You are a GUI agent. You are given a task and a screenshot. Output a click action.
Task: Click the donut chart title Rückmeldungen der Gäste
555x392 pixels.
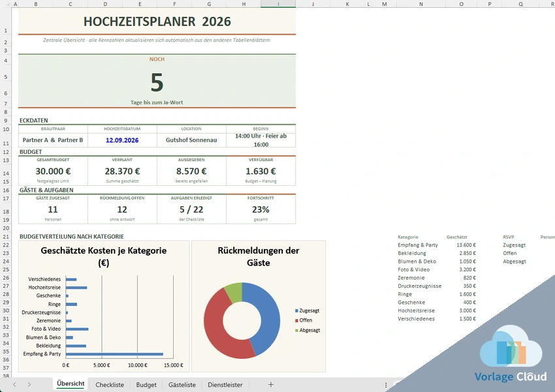pos(259,256)
